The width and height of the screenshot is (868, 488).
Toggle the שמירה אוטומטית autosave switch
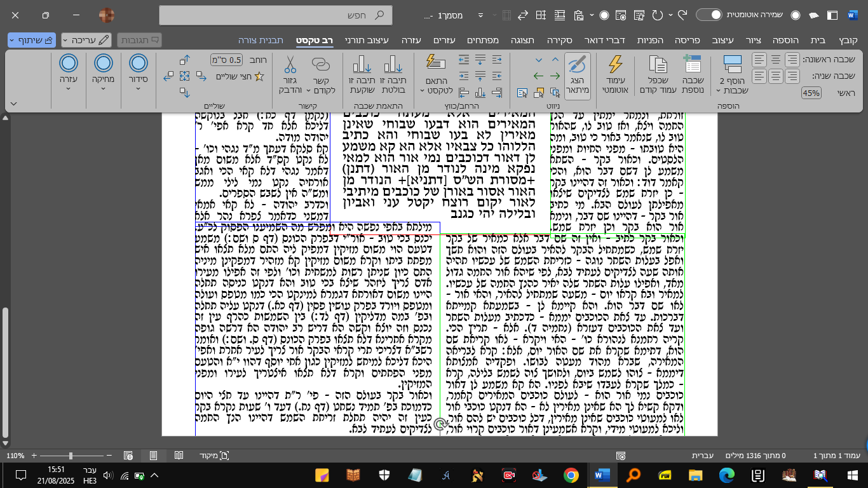[709, 15]
